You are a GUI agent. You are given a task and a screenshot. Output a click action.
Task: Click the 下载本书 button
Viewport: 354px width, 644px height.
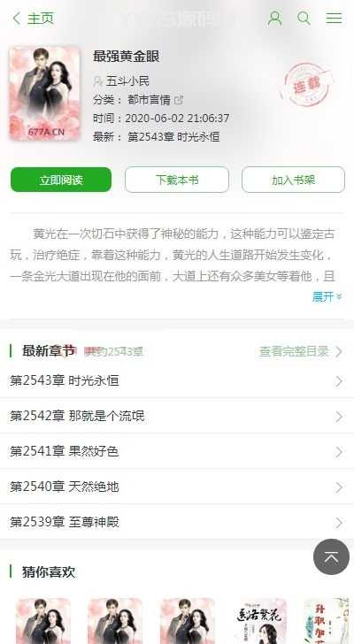[x=177, y=180]
